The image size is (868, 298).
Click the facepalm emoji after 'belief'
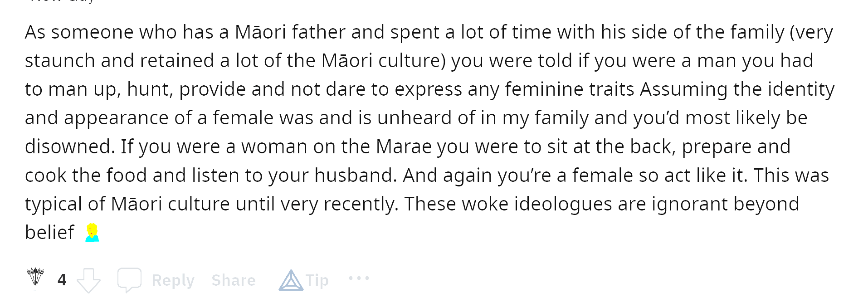92,233
